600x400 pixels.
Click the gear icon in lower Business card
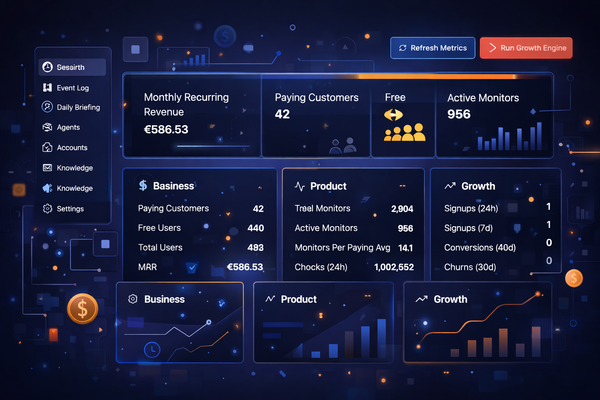point(133,299)
